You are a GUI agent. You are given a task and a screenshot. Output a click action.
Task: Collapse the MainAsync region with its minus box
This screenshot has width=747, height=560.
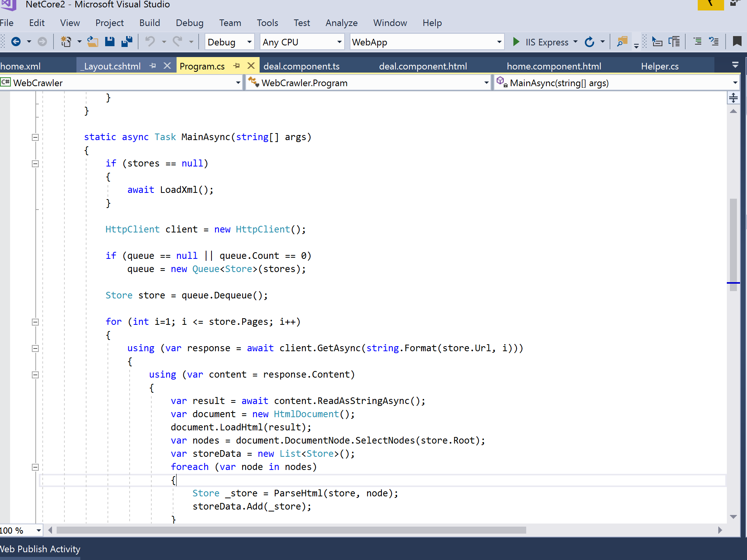(x=35, y=137)
